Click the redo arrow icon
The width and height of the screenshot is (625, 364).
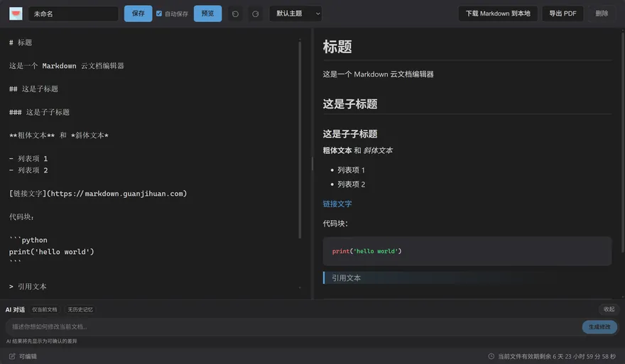coord(256,14)
